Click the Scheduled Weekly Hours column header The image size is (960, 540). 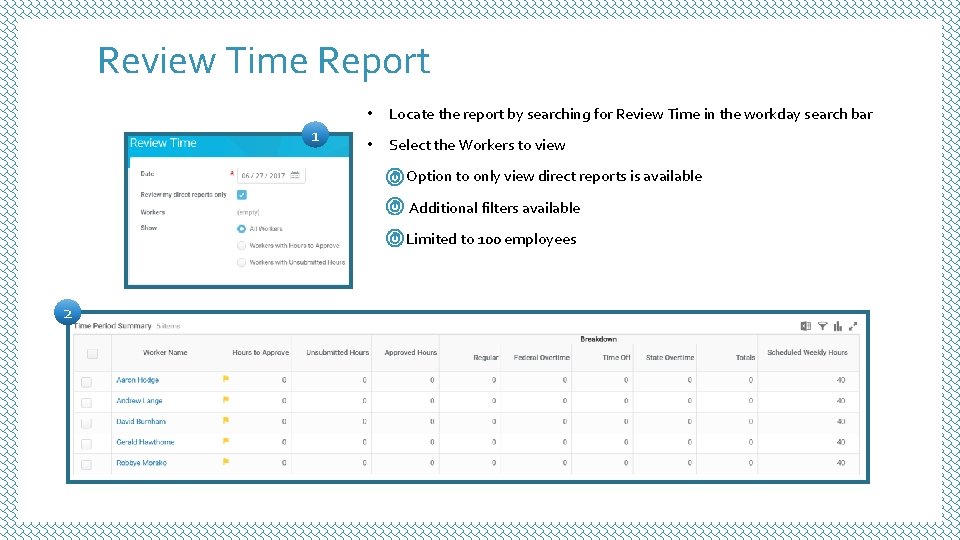pos(808,353)
